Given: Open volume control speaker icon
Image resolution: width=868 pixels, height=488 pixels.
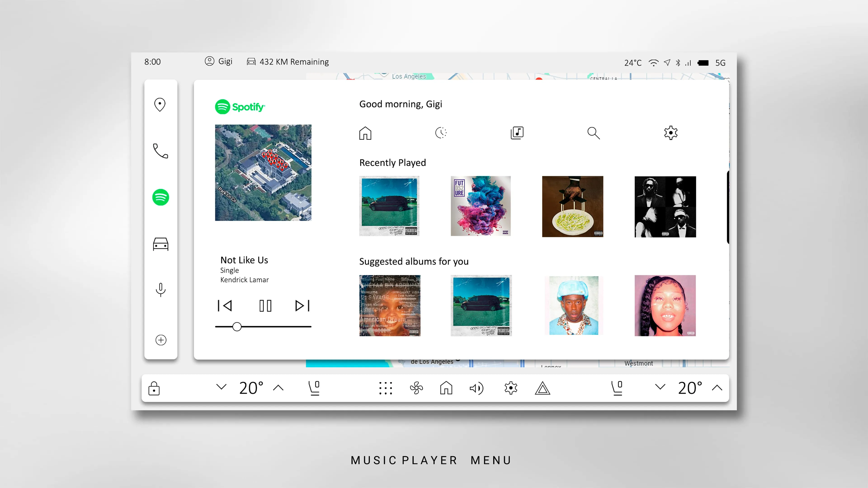Looking at the screenshot, I should coord(476,388).
